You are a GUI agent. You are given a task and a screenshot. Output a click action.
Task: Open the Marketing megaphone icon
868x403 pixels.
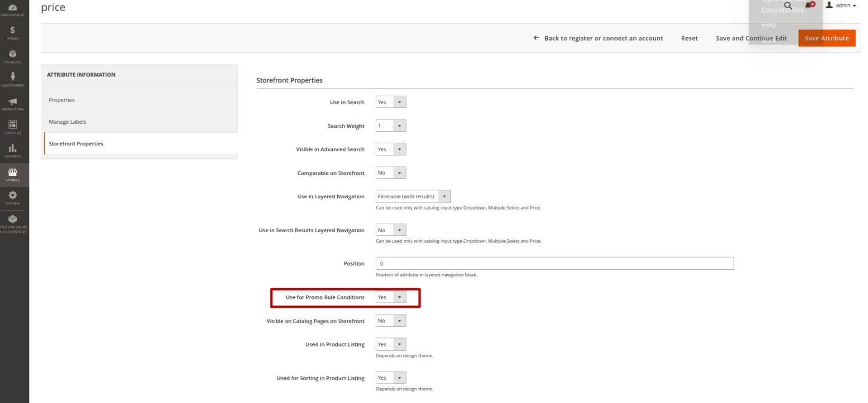pyautogui.click(x=12, y=103)
